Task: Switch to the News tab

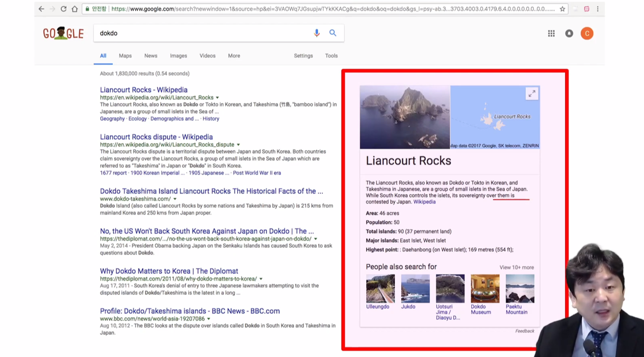Action: [150, 56]
